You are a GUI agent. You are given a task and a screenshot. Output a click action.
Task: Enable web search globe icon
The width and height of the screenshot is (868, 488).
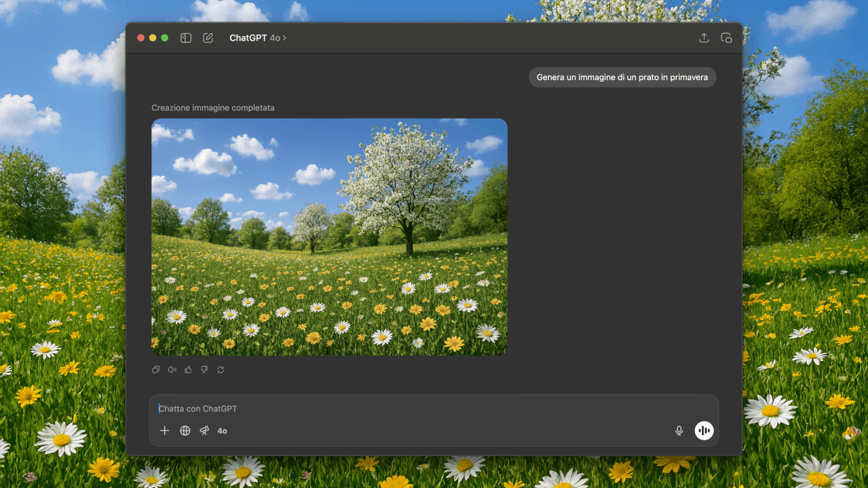[184, 430]
